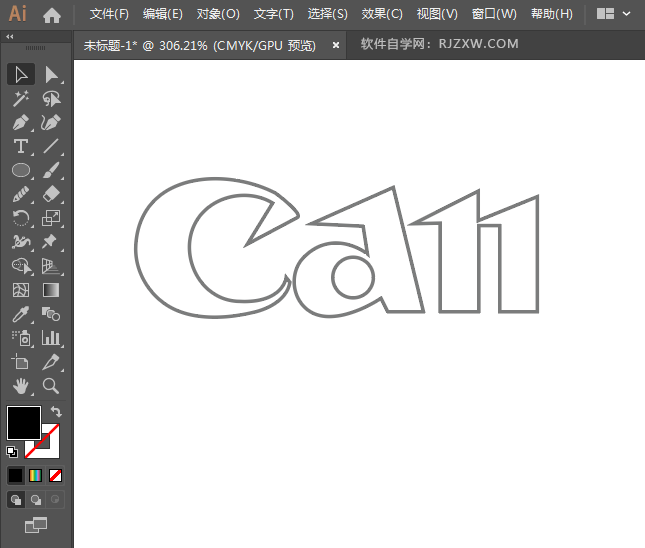Open the 效果(C) menu

point(382,14)
